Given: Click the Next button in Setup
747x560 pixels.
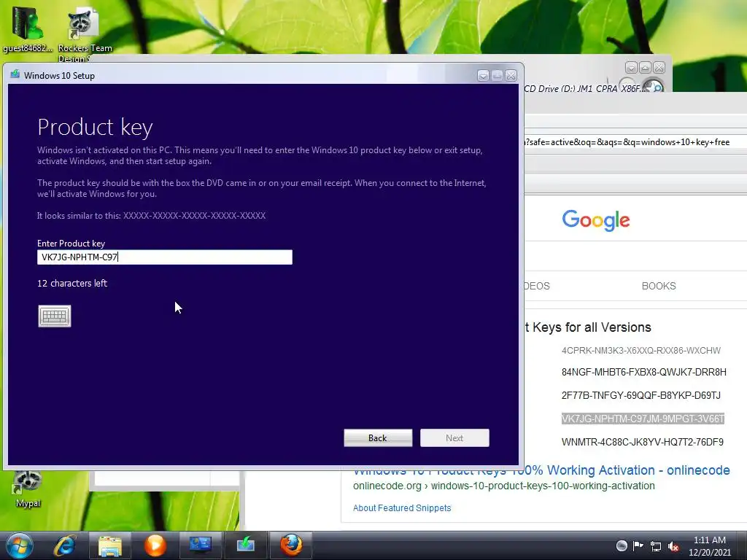Looking at the screenshot, I should tap(454, 437).
